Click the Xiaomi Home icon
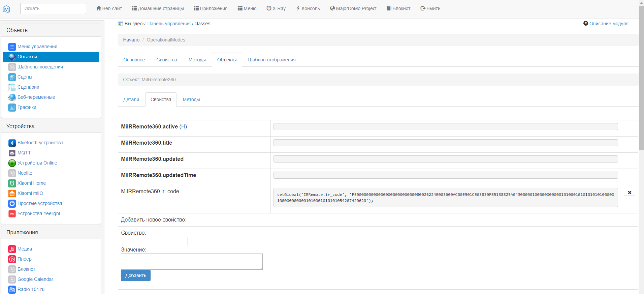 coord(12,183)
